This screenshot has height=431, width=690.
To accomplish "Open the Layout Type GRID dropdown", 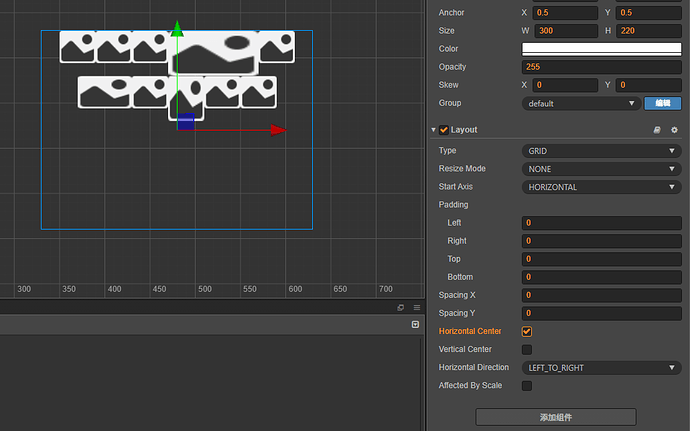I will coord(602,151).
